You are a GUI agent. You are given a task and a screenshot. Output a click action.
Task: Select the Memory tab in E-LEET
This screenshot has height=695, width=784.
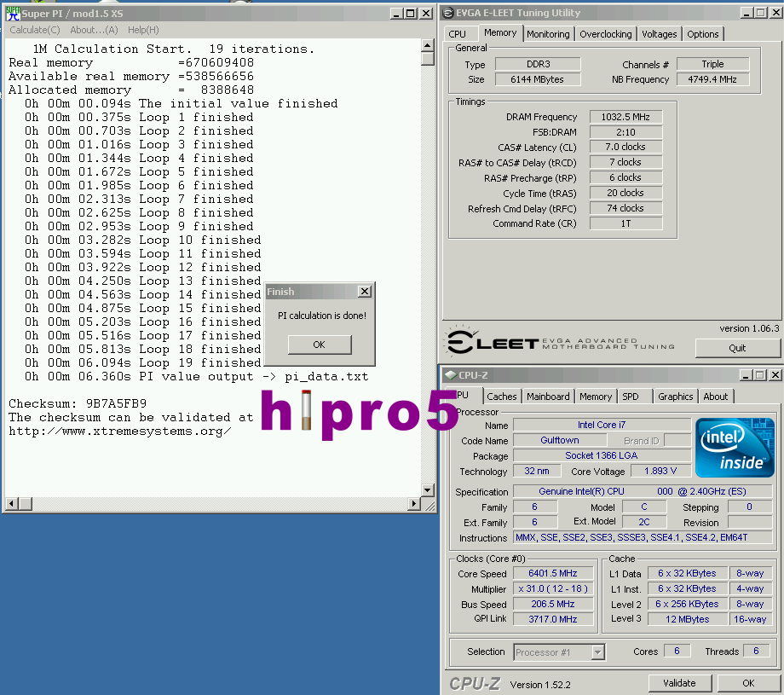click(500, 33)
